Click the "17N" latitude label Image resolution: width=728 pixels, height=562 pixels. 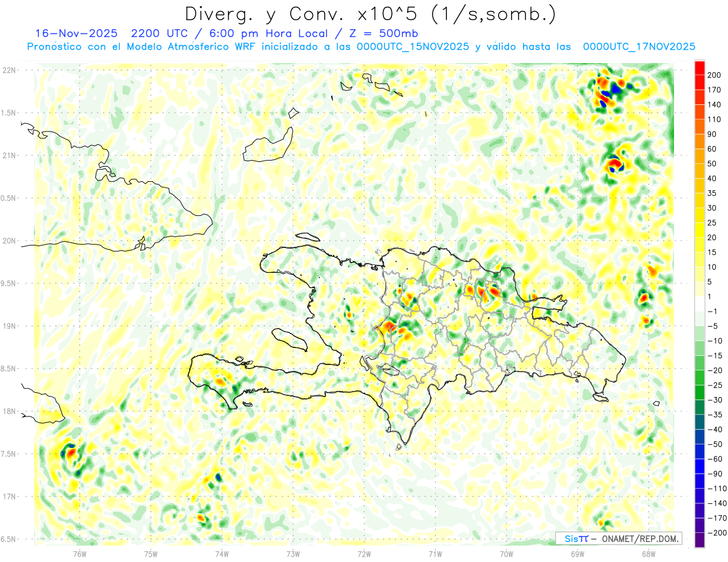(x=9, y=496)
